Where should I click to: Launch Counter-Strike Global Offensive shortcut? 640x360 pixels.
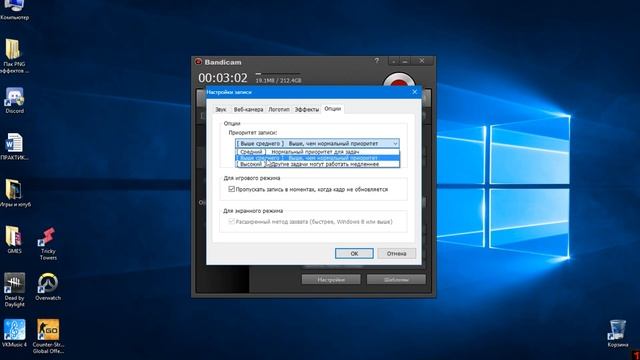pos(48,336)
